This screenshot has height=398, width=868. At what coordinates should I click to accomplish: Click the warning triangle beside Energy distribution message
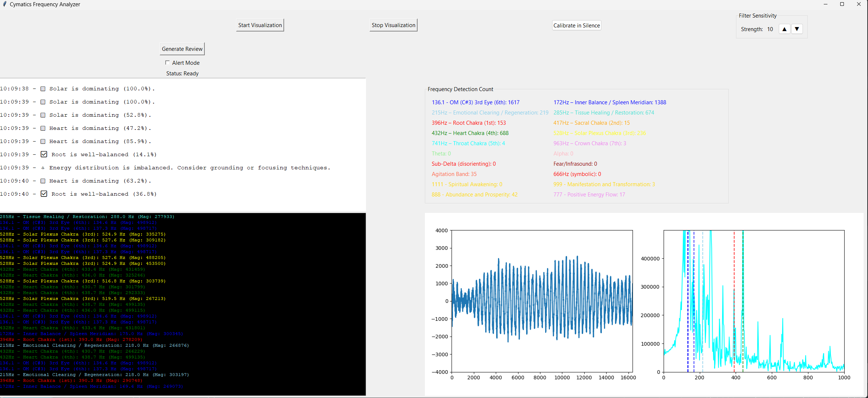coord(43,168)
